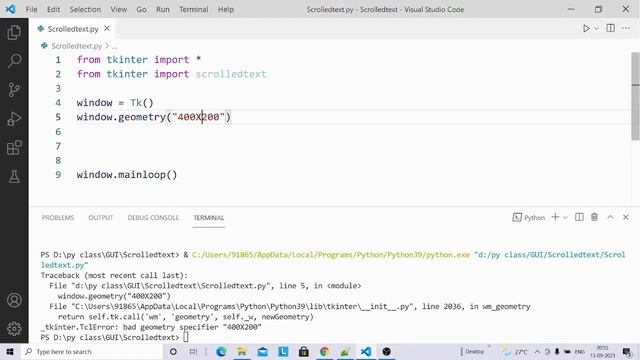
Task: Open Mail app from taskbar
Action: 262,351
